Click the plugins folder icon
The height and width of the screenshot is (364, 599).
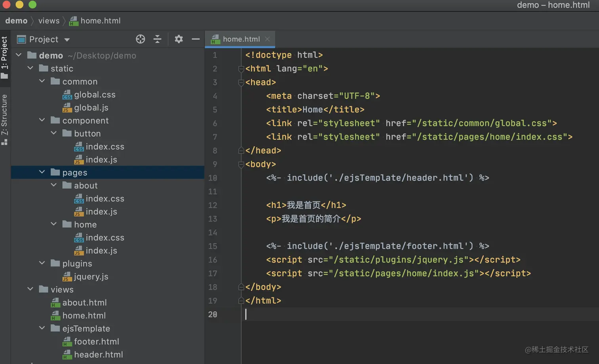click(x=55, y=263)
